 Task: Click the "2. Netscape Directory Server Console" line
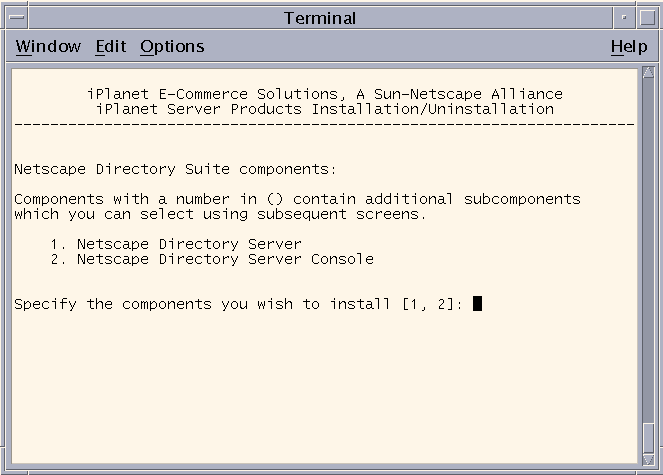coord(212,259)
